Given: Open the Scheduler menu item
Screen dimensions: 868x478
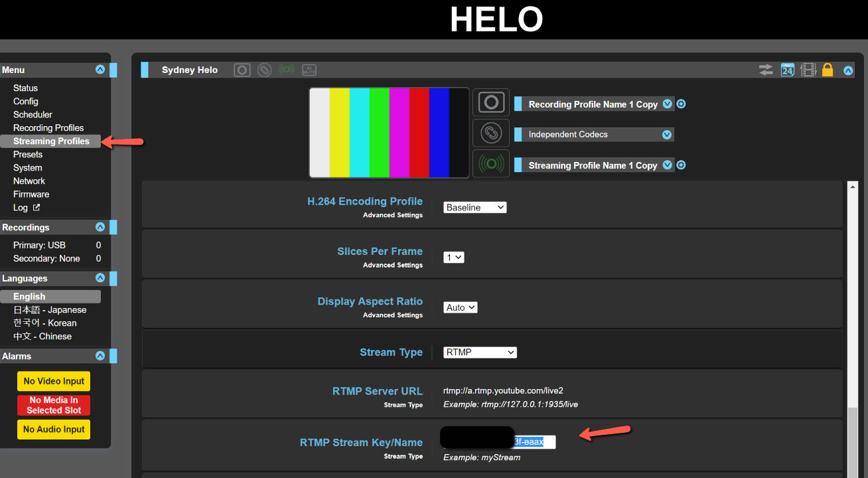Looking at the screenshot, I should pyautogui.click(x=33, y=114).
